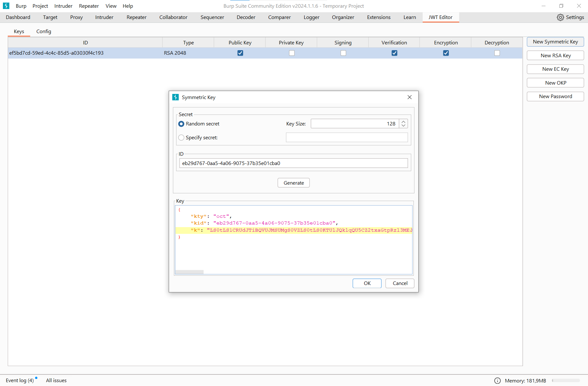
Task: Open the Project menu
Action: tap(40, 6)
